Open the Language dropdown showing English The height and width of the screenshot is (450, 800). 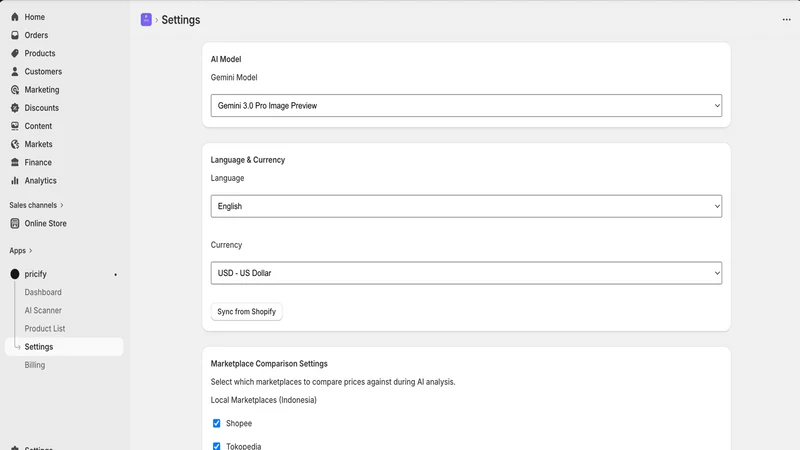point(466,206)
